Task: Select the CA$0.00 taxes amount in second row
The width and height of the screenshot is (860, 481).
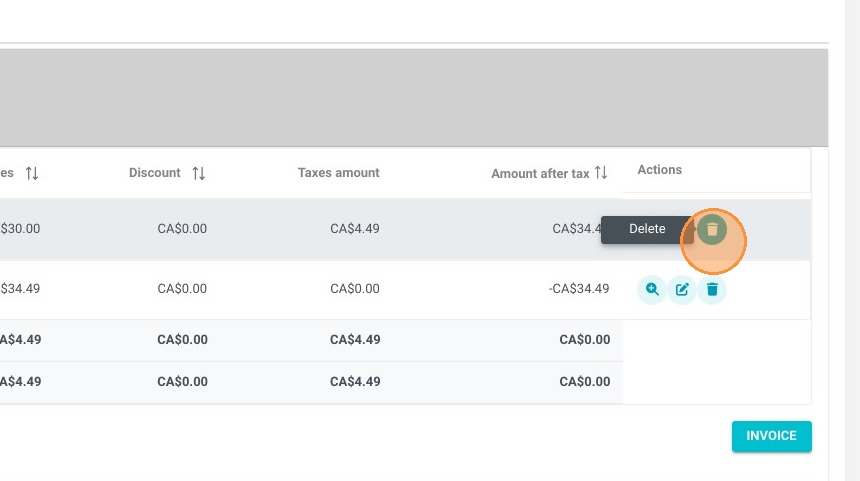Action: (354, 288)
